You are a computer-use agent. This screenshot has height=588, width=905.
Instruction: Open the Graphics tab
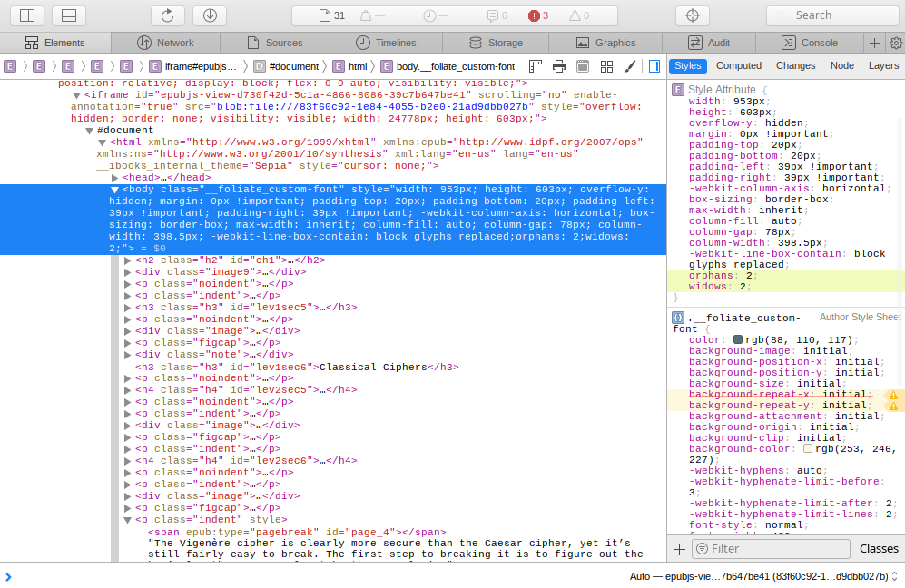[x=605, y=43]
